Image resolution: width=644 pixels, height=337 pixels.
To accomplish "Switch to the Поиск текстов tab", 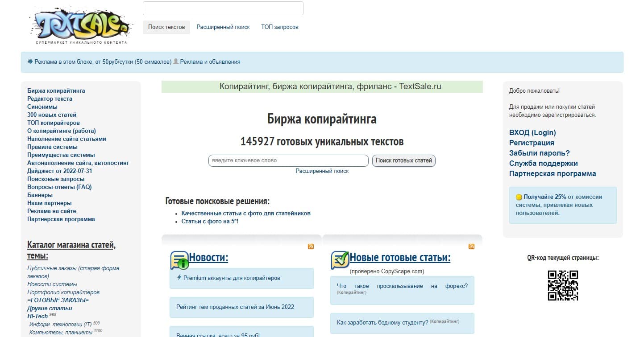I will 166,27.
